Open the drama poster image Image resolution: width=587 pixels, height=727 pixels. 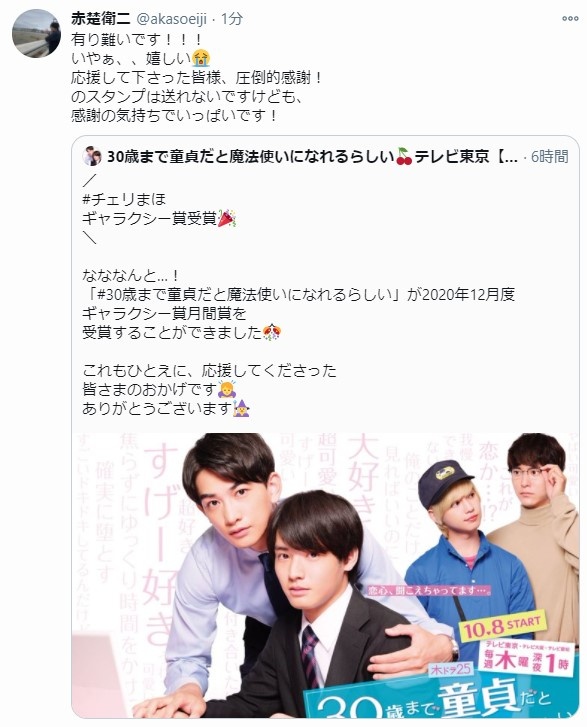pos(325,575)
